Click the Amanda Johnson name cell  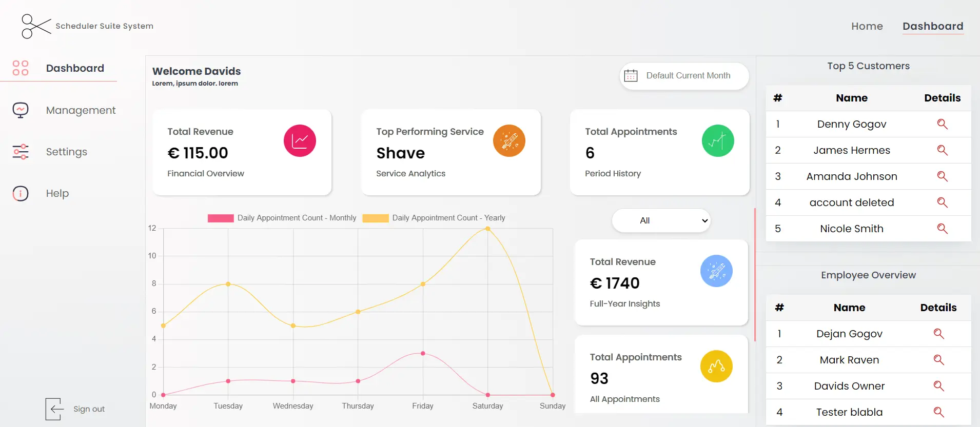coord(852,176)
